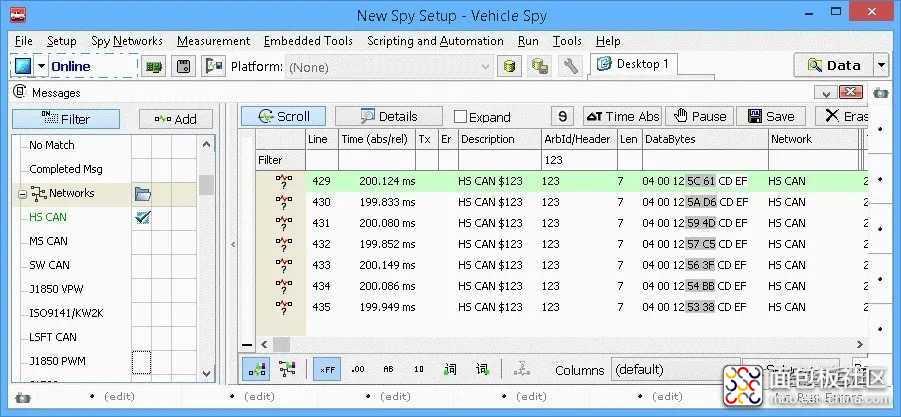
Task: Click the Save button in messages toolbar
Action: tap(771, 117)
